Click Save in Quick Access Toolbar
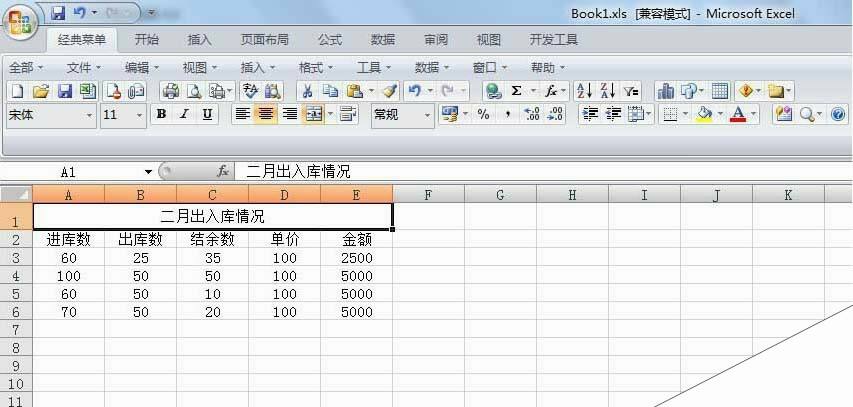The image size is (853, 407). (x=58, y=13)
